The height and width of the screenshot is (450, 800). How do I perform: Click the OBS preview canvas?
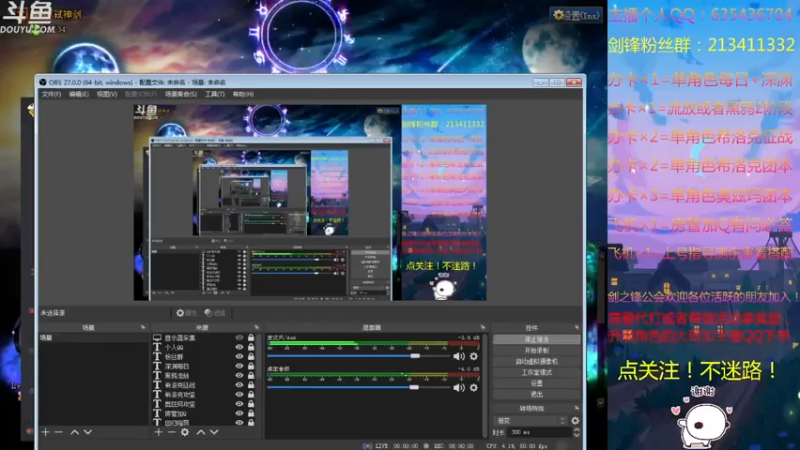click(310, 203)
